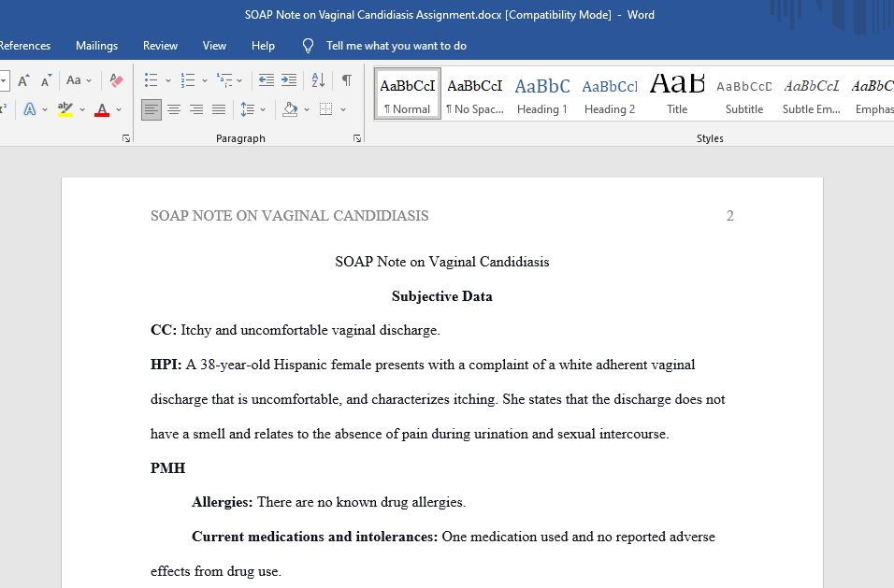Viewport: 894px width, 588px height.
Task: Apply the Heading 1 style
Action: coord(542,94)
